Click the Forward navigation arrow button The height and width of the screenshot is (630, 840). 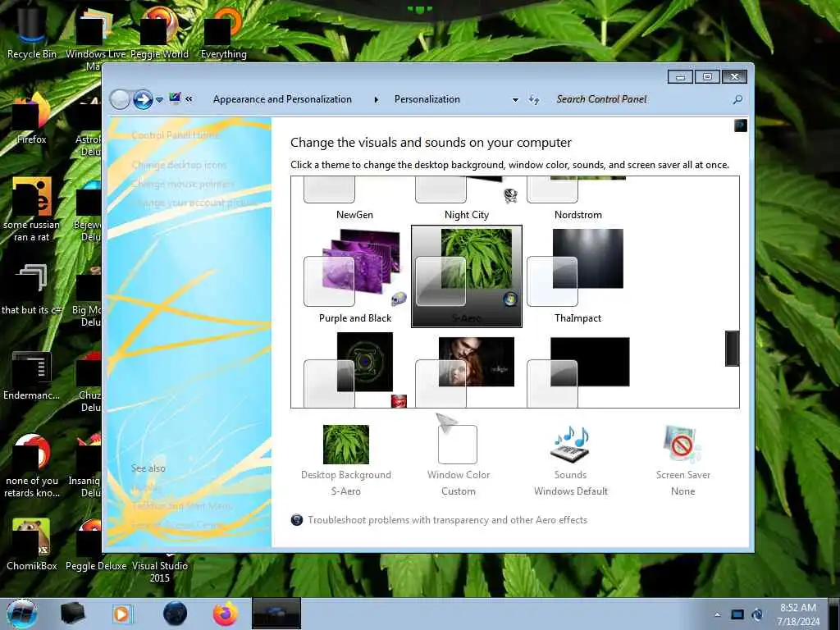(x=143, y=99)
